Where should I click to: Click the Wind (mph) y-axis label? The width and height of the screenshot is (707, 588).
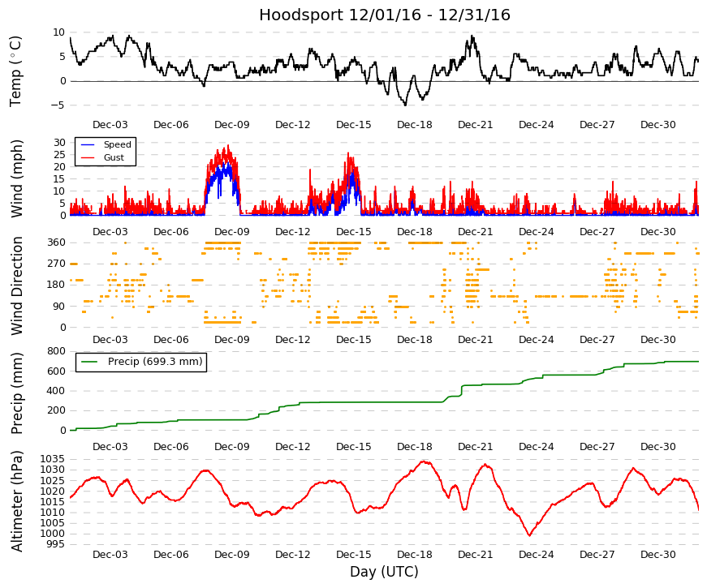17,179
